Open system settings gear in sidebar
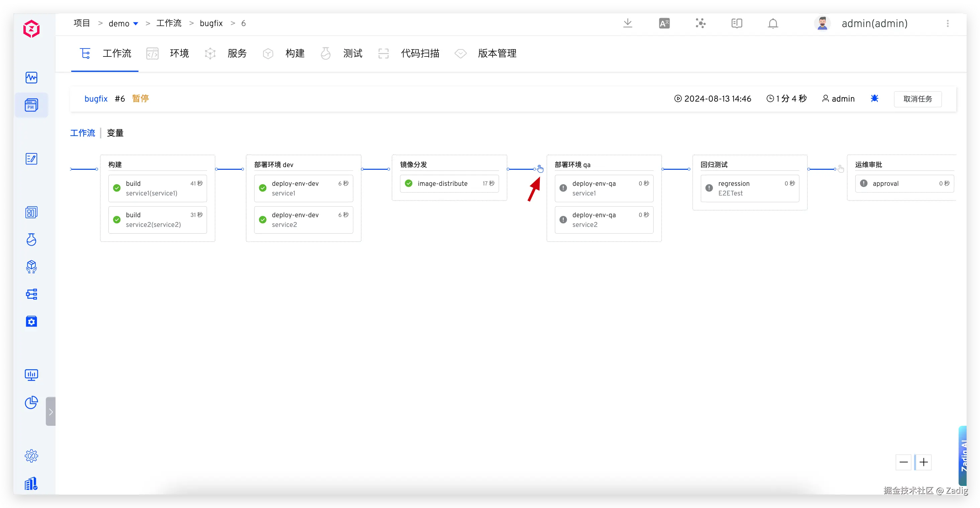This screenshot has height=508, width=980. (x=31, y=456)
